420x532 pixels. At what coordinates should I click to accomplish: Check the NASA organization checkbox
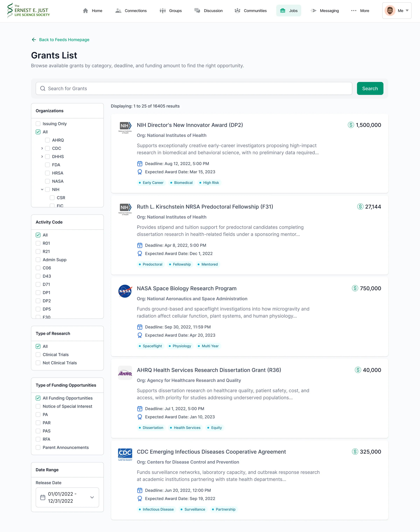(47, 181)
